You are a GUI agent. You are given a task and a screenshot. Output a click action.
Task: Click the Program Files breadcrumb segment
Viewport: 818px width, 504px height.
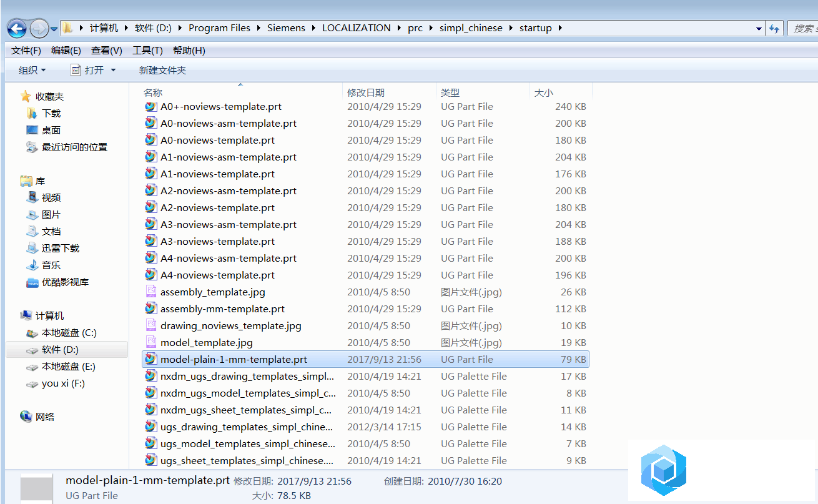click(219, 28)
